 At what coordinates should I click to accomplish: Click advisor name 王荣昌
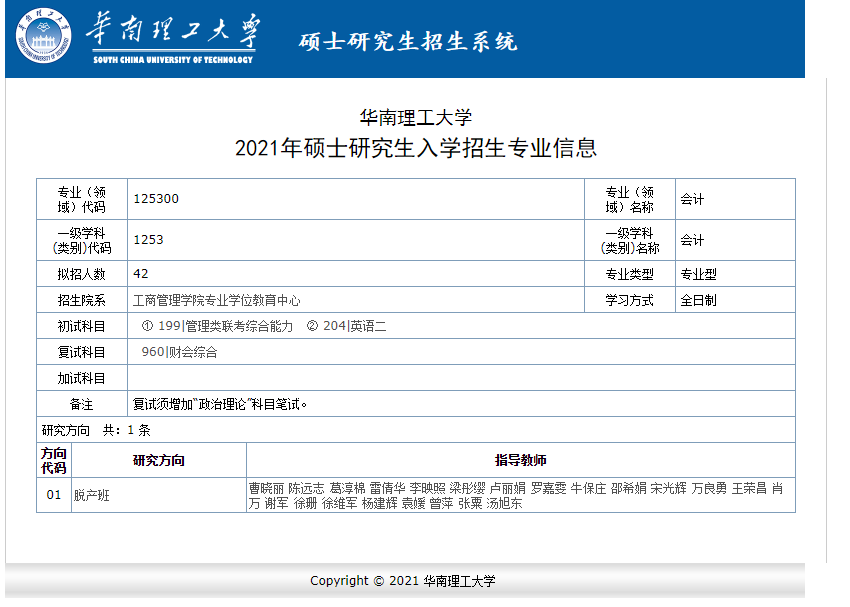coord(749,488)
